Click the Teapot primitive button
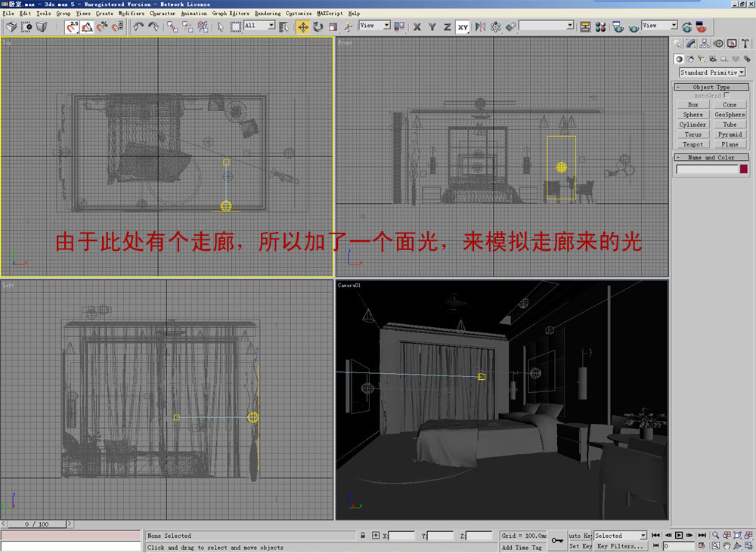This screenshot has width=756, height=553. (x=692, y=144)
